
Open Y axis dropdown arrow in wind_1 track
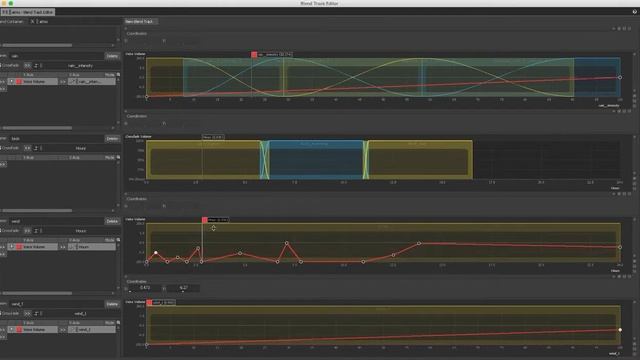point(11,329)
